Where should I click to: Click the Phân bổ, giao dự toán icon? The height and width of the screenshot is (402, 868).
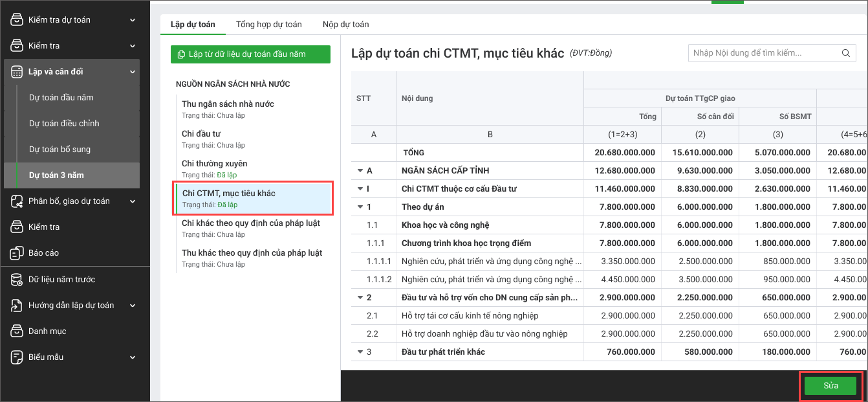[17, 201]
